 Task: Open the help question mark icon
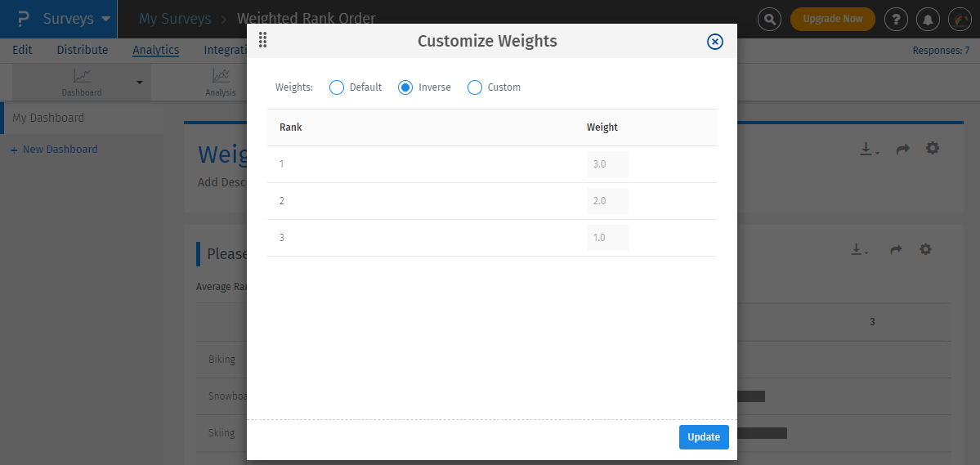[x=897, y=20]
